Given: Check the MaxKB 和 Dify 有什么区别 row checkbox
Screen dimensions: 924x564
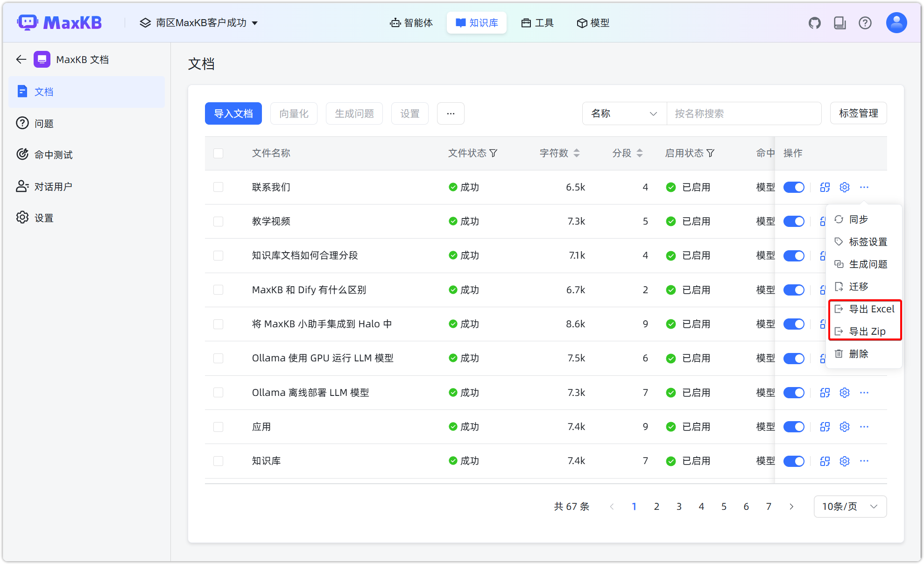Looking at the screenshot, I should 218,289.
